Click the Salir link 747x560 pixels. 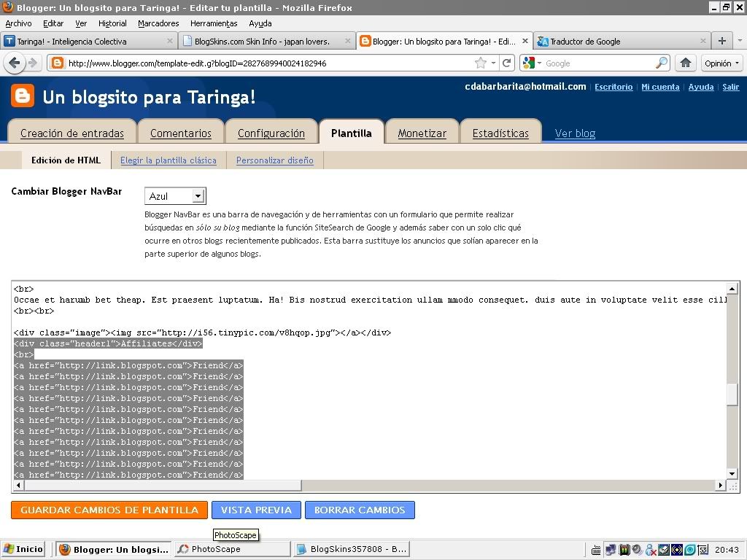click(x=731, y=87)
